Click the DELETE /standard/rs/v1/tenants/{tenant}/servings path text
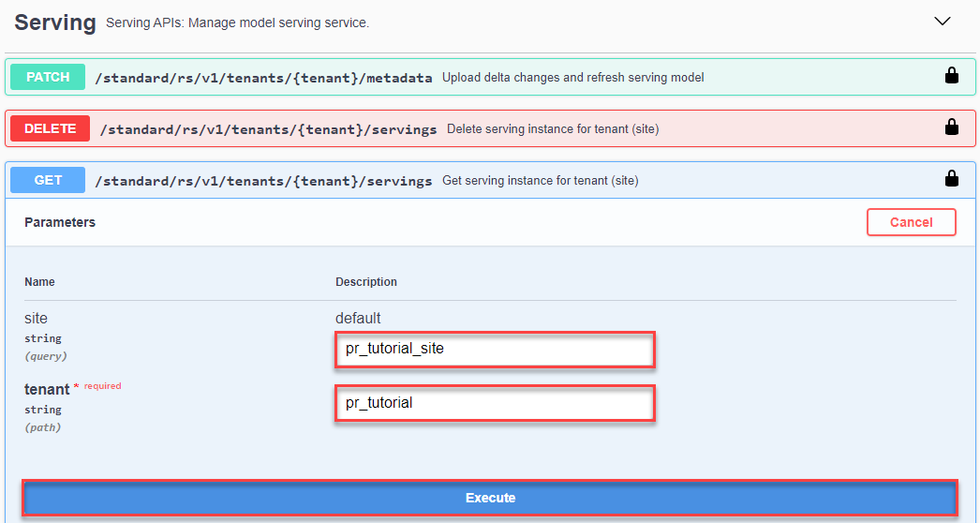980x523 pixels. [x=268, y=129]
